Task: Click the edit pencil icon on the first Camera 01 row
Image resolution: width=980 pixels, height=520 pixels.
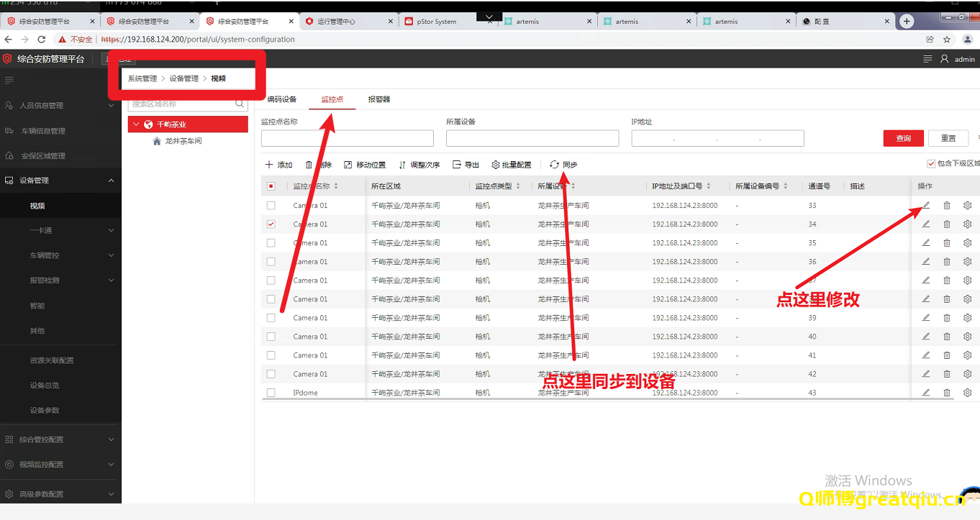Action: pyautogui.click(x=926, y=205)
